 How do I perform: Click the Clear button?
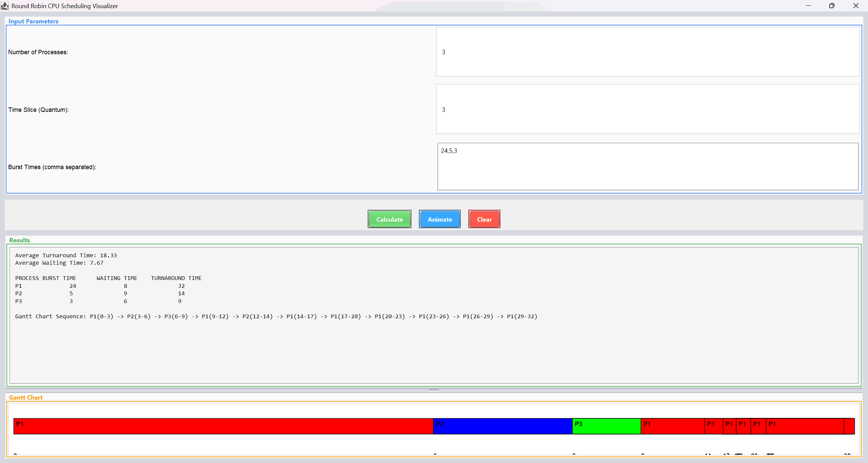click(x=484, y=219)
